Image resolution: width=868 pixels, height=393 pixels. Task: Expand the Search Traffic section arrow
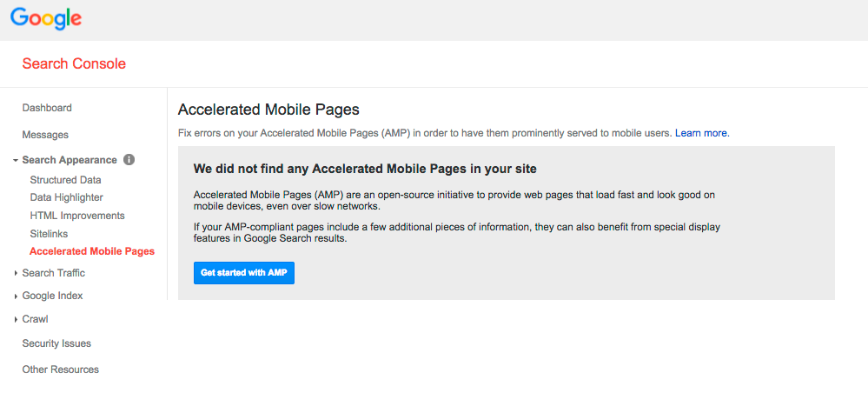pos(16,273)
